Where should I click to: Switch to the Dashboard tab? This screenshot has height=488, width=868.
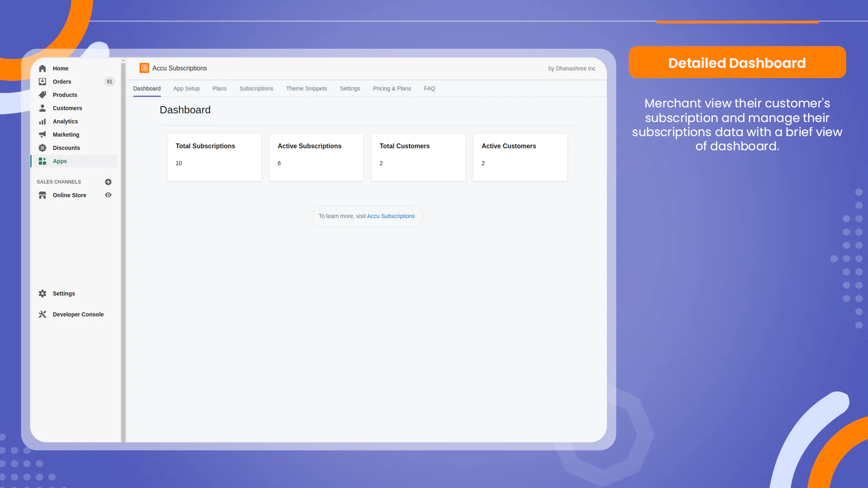tap(147, 88)
